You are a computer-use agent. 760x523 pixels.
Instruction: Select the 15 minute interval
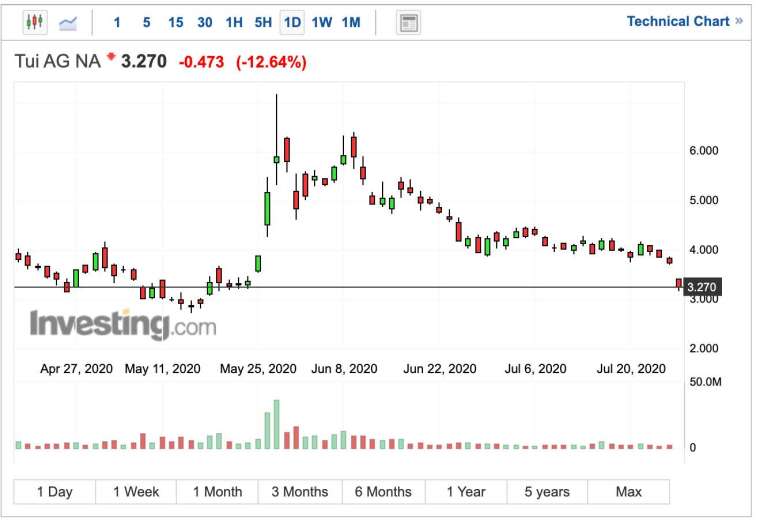[175, 22]
